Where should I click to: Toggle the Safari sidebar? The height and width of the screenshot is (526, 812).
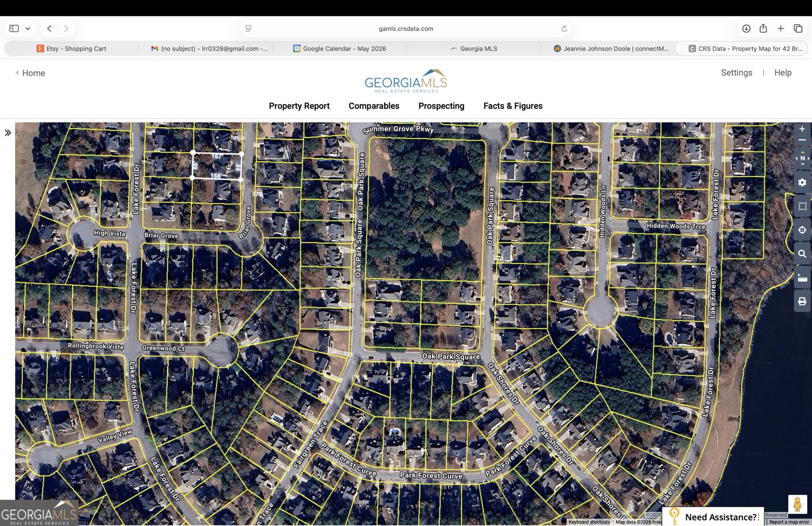pos(14,28)
